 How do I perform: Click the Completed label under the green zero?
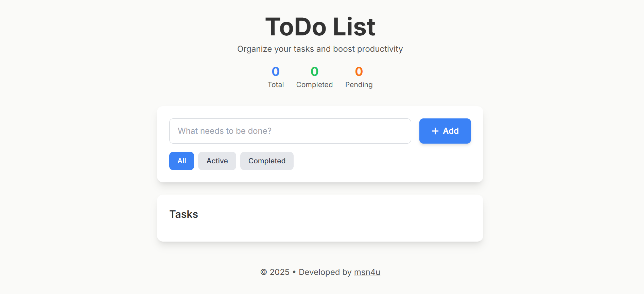[x=314, y=84]
